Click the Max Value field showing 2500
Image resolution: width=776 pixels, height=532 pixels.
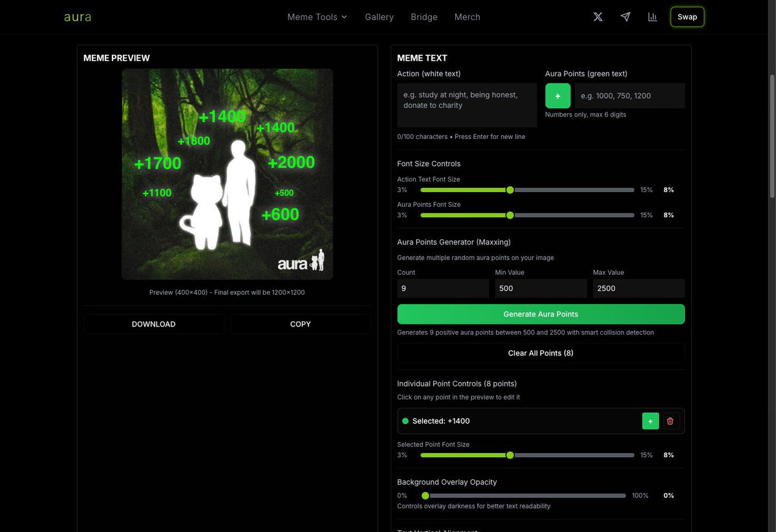point(639,288)
